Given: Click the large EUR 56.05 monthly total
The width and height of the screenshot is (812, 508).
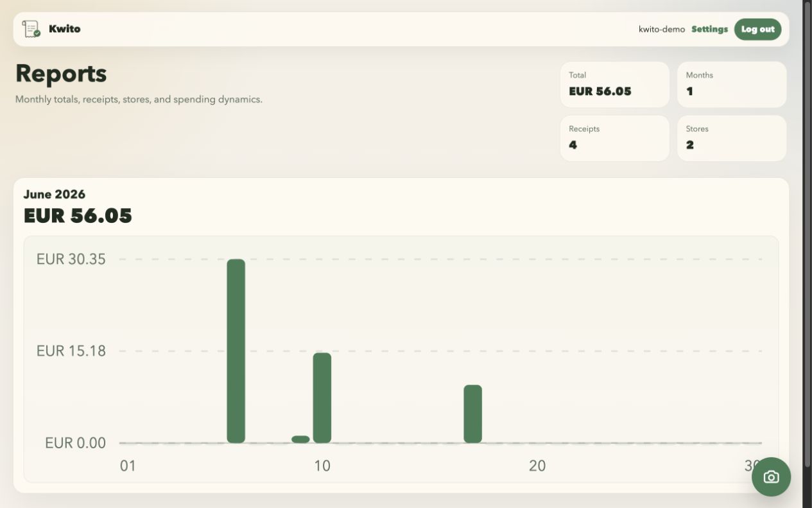Looking at the screenshot, I should click(78, 216).
